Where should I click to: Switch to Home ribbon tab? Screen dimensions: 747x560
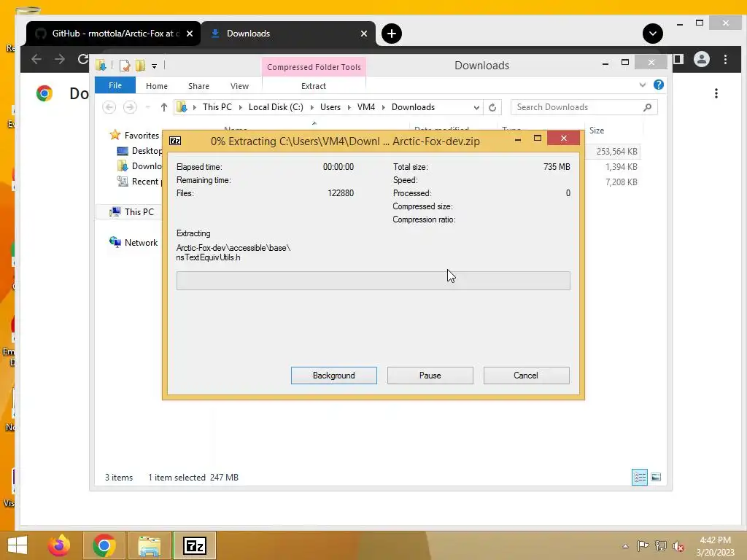157,86
